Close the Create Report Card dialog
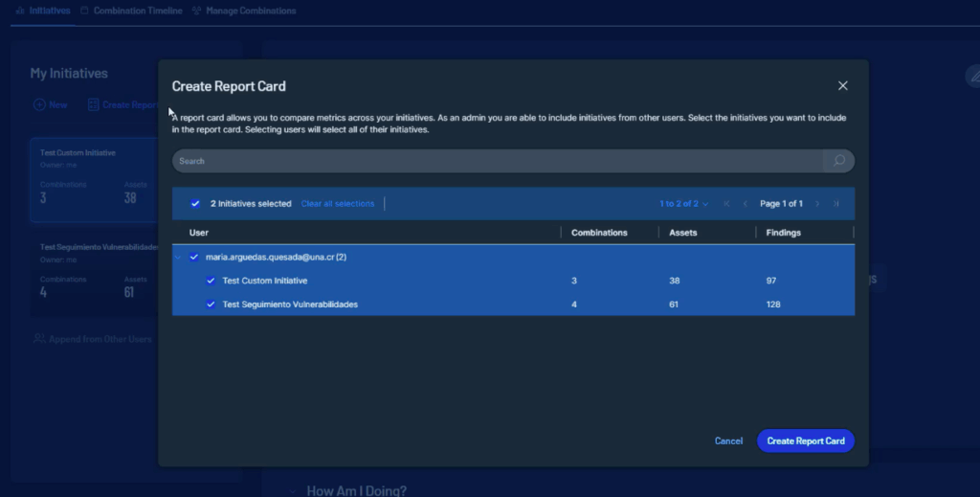This screenshot has height=497, width=980. [x=843, y=86]
